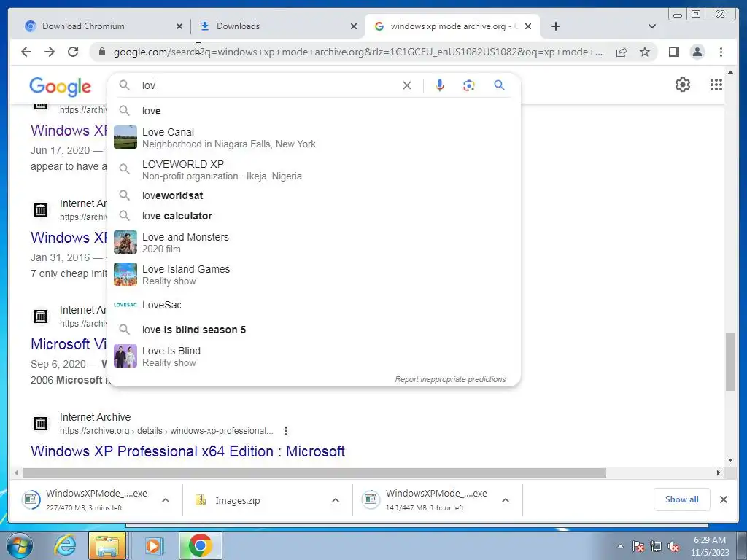Launch Internet Explorer from the taskbar
The height and width of the screenshot is (560, 747).
[64, 545]
